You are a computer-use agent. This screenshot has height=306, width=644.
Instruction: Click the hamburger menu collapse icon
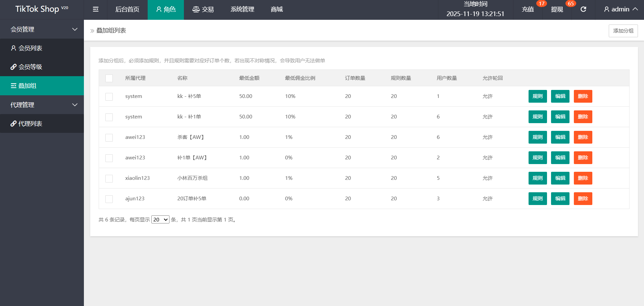(96, 9)
